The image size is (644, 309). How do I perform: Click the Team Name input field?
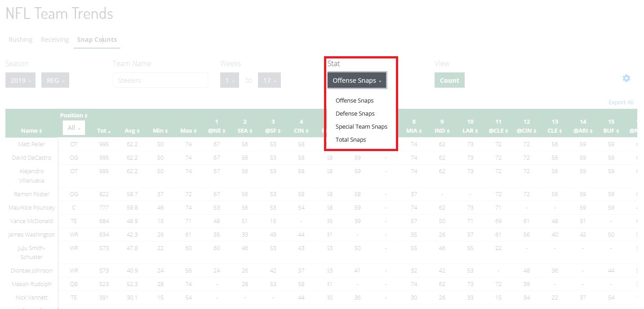tap(160, 80)
